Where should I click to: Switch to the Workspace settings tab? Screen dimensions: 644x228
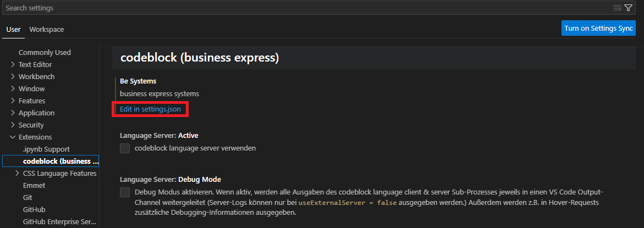[46, 29]
